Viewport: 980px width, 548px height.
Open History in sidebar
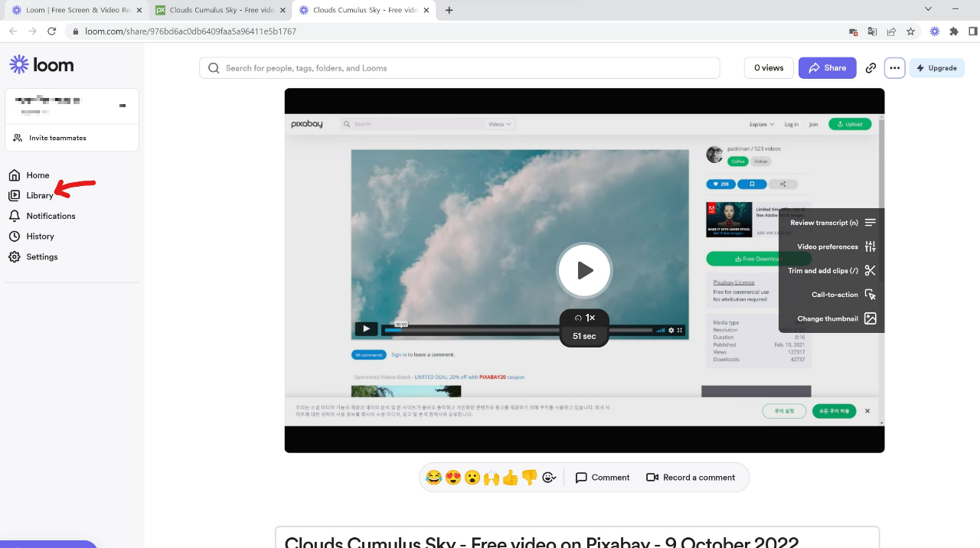[31, 236]
